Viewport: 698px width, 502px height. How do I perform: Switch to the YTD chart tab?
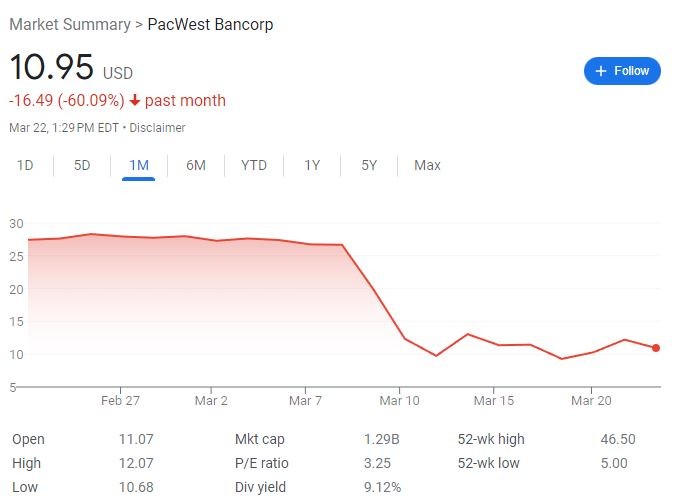[254, 165]
